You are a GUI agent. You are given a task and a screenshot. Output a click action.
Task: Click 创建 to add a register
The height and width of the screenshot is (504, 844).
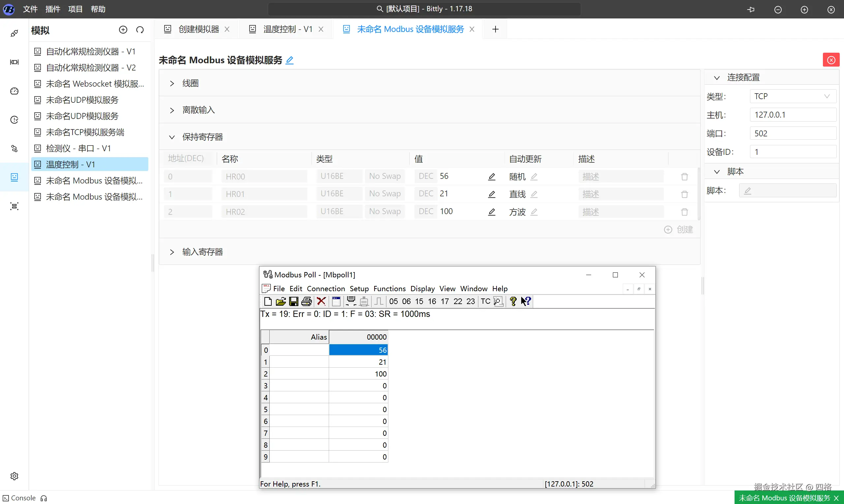click(x=678, y=230)
